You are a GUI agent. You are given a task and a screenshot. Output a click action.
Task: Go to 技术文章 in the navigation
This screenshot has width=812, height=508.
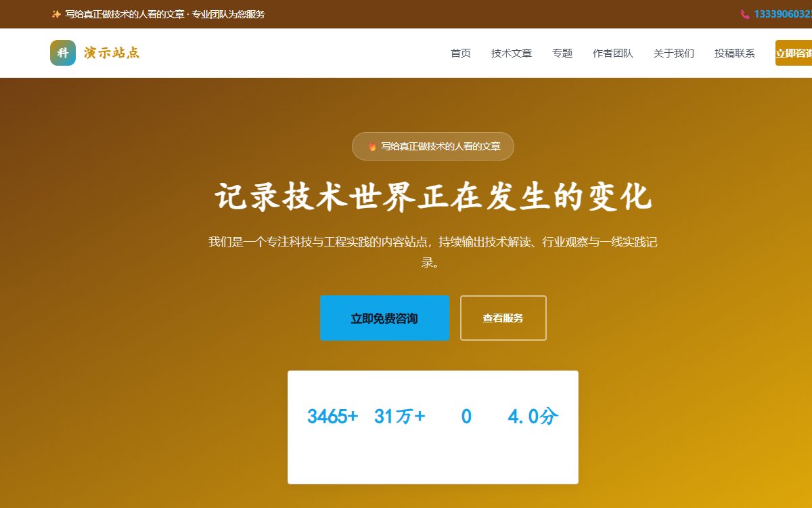pyautogui.click(x=512, y=54)
